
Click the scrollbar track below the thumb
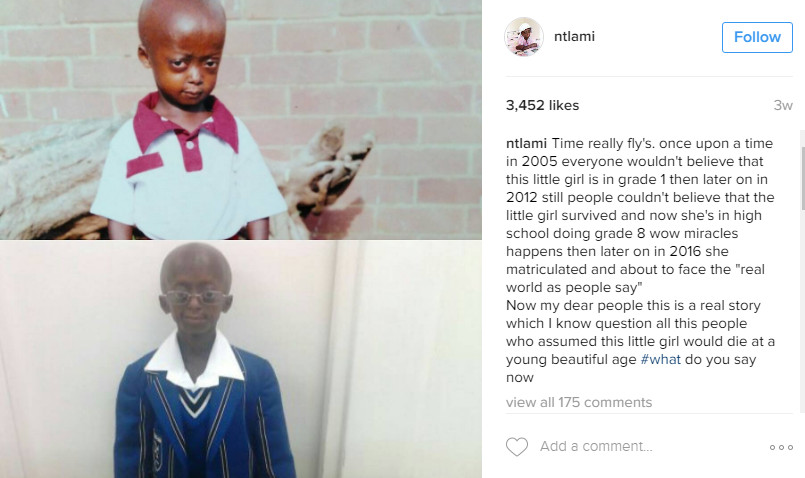click(x=802, y=308)
